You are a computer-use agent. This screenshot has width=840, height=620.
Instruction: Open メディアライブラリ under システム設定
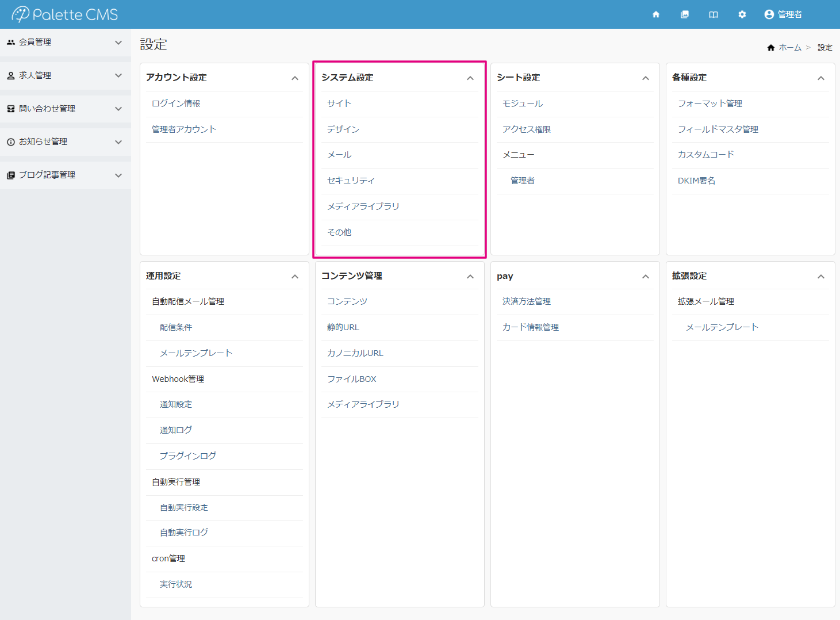(x=363, y=206)
